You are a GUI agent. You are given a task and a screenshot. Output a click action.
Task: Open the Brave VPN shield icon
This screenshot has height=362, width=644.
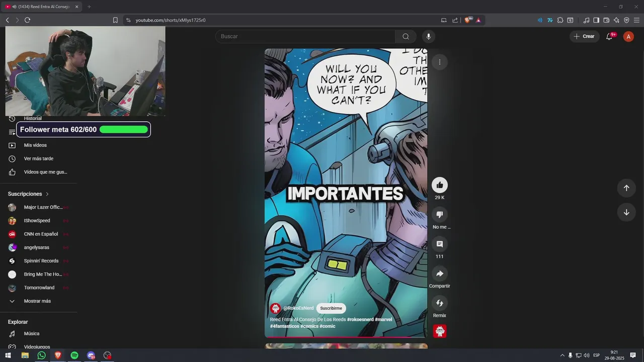(x=626, y=20)
